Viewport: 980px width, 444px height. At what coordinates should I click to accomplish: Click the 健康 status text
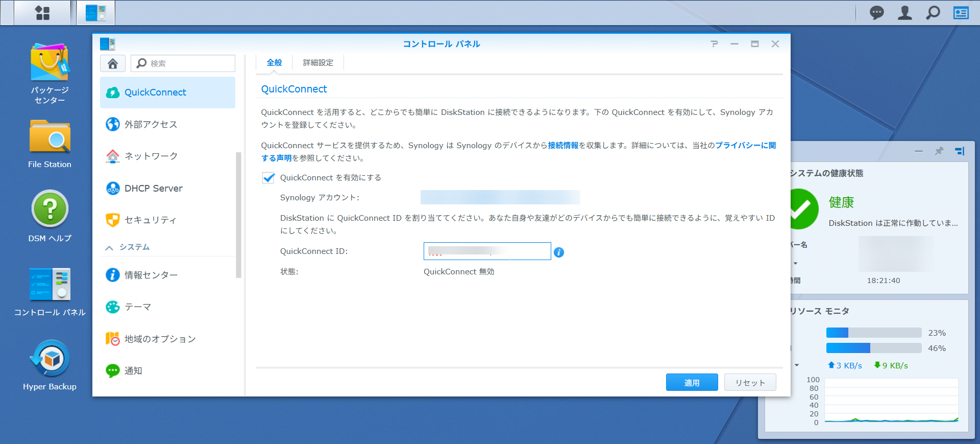841,202
